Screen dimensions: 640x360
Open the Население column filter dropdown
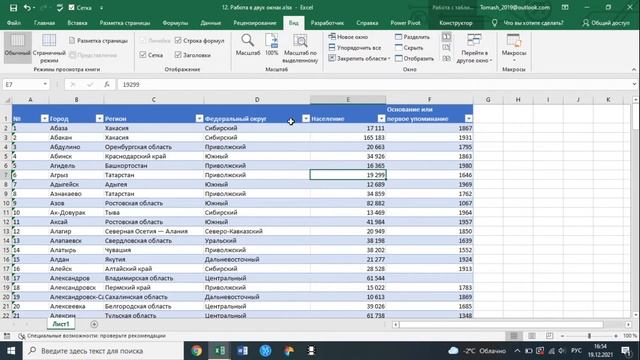tap(381, 118)
